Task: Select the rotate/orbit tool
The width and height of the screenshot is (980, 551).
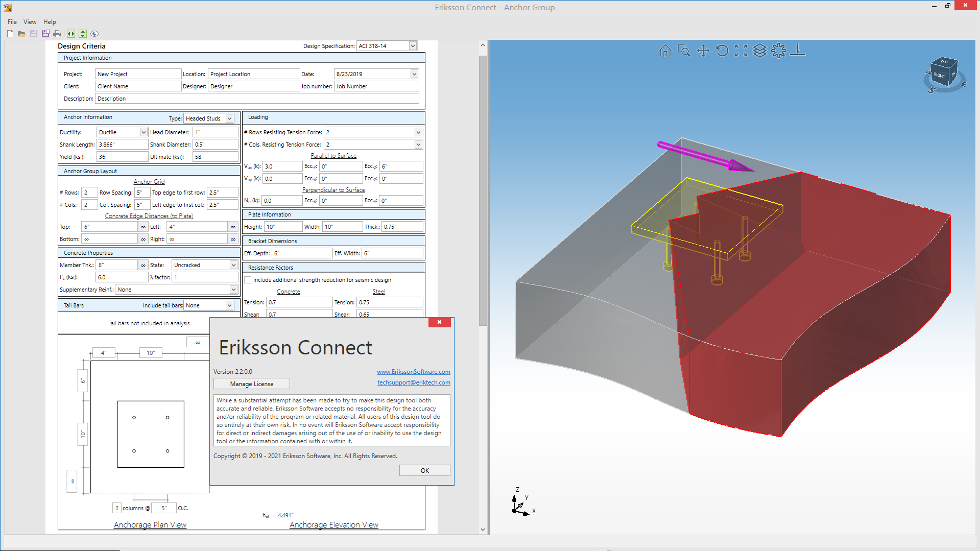Action: click(x=722, y=51)
